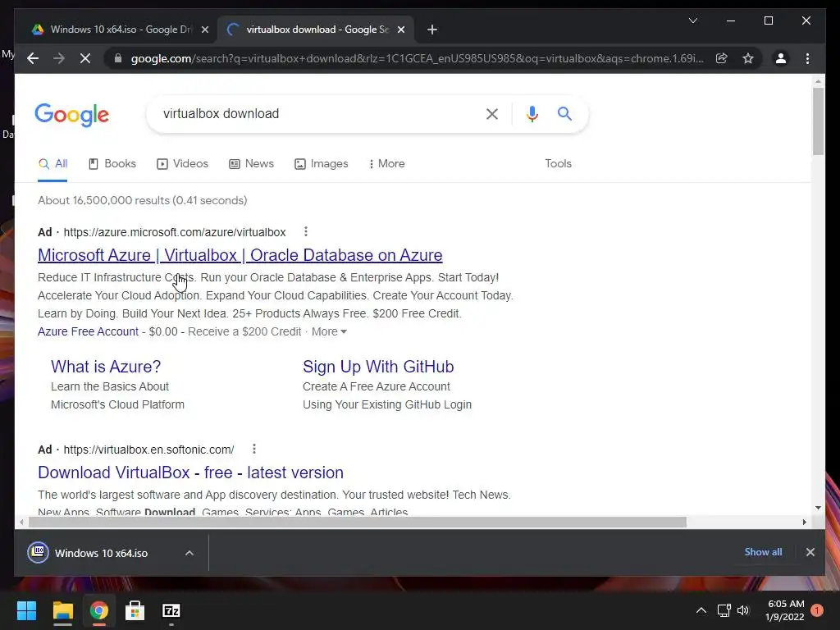Image resolution: width=840 pixels, height=630 pixels.
Task: Go back using browser back arrow
Action: tap(33, 58)
